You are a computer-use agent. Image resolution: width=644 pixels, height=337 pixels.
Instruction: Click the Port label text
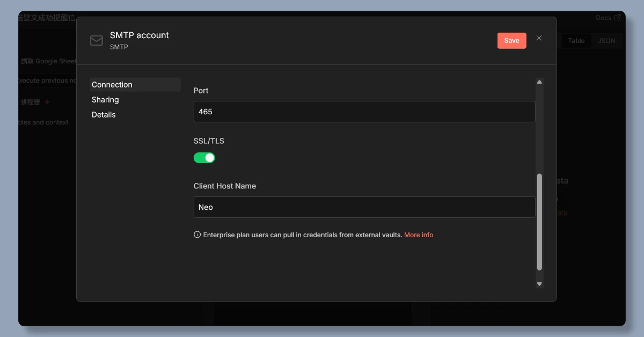point(201,91)
